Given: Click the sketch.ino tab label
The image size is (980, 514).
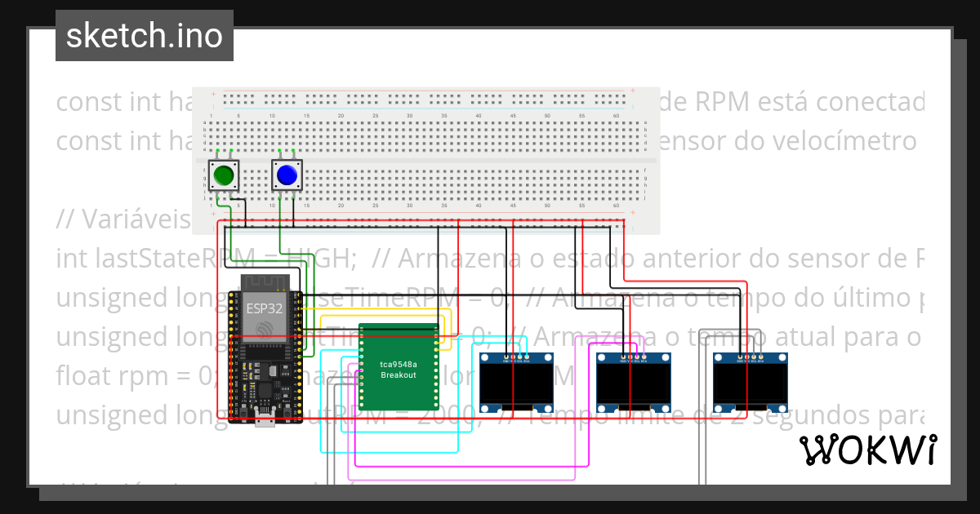Looking at the screenshot, I should point(144,34).
